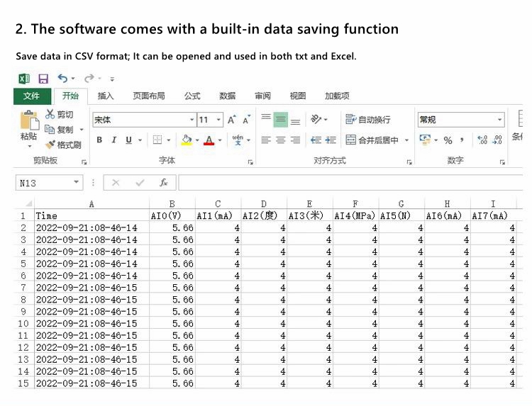This screenshot has width=532, height=406.
Task: Expand the Name Box dropdown arrow
Action: (x=77, y=183)
